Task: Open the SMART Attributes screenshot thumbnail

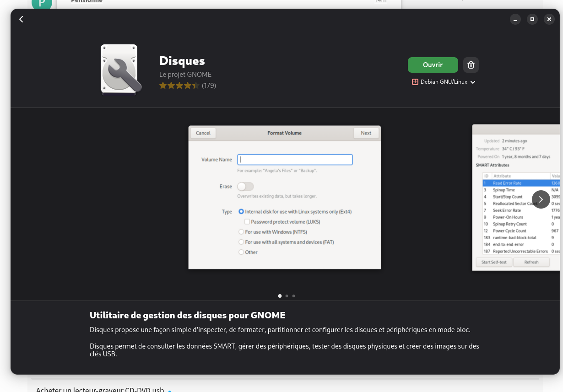Action: pos(516,197)
